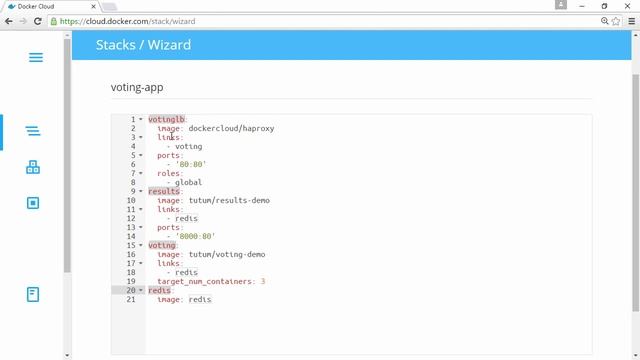This screenshot has width=640, height=360.
Task: Click Stacks / Wizard header title
Action: coord(143,44)
